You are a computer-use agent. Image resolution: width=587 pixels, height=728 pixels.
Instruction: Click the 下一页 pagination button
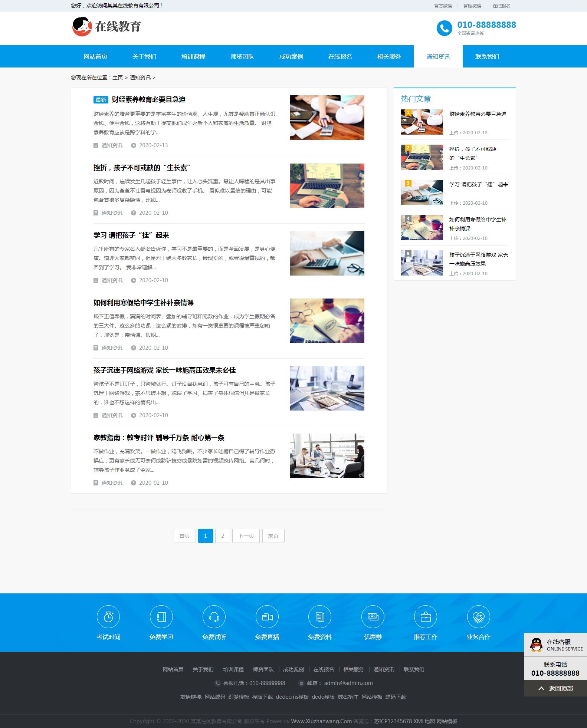(246, 536)
